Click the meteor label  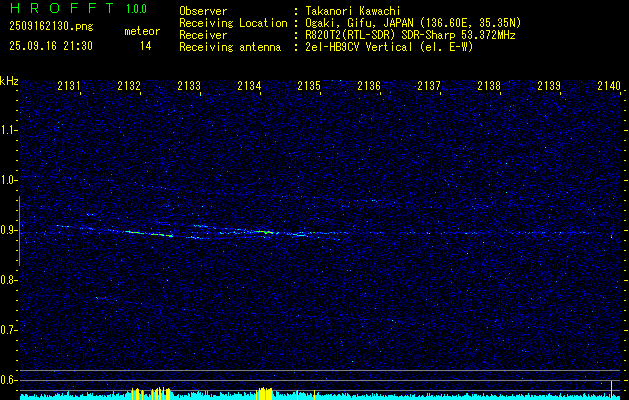[x=142, y=31]
